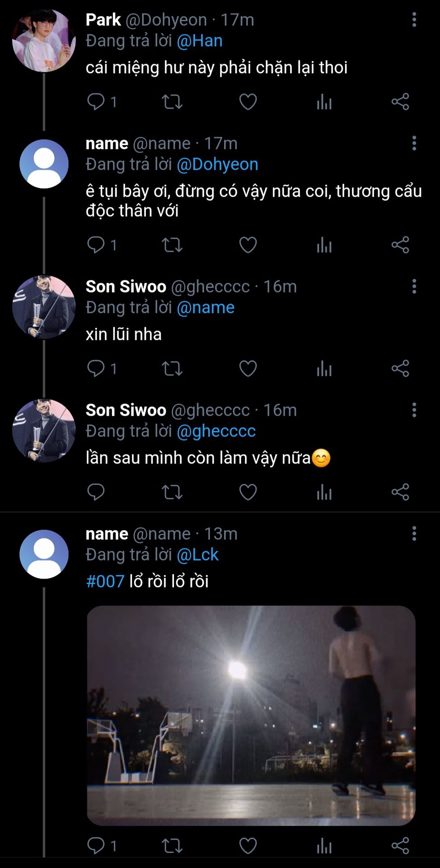The height and width of the screenshot is (868, 440).
Task: Open more options on "xin lũi nha" tweet
Action: (x=414, y=286)
